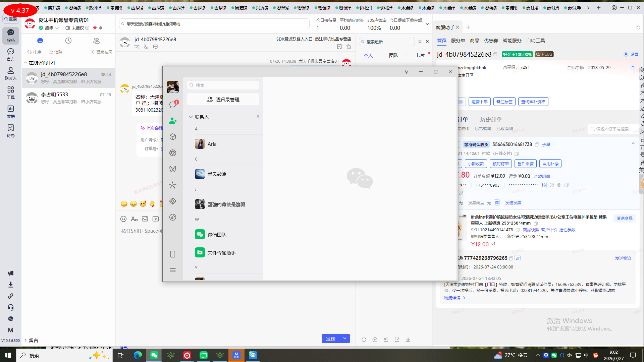Pin the WeChat window on top
Image resolution: width=644 pixels, height=362 pixels.
(406, 72)
